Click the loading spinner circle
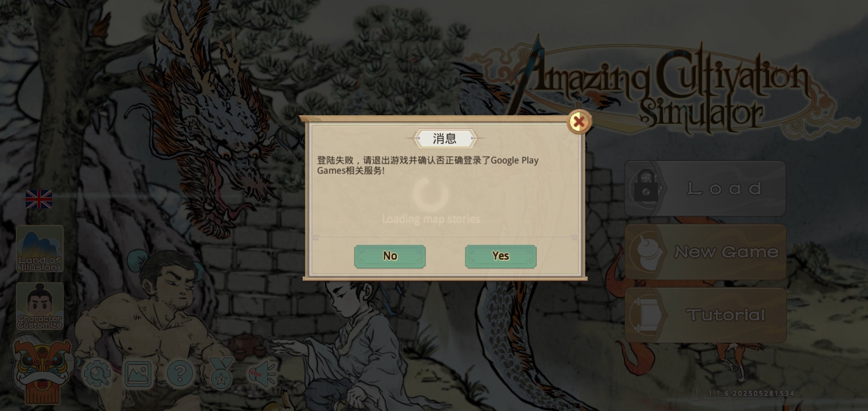Viewport: 868px width, 411px height. (431, 194)
